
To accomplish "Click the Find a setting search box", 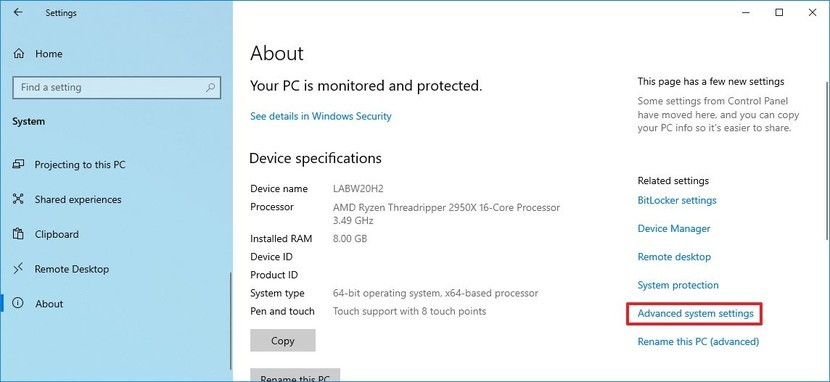I will 116,87.
